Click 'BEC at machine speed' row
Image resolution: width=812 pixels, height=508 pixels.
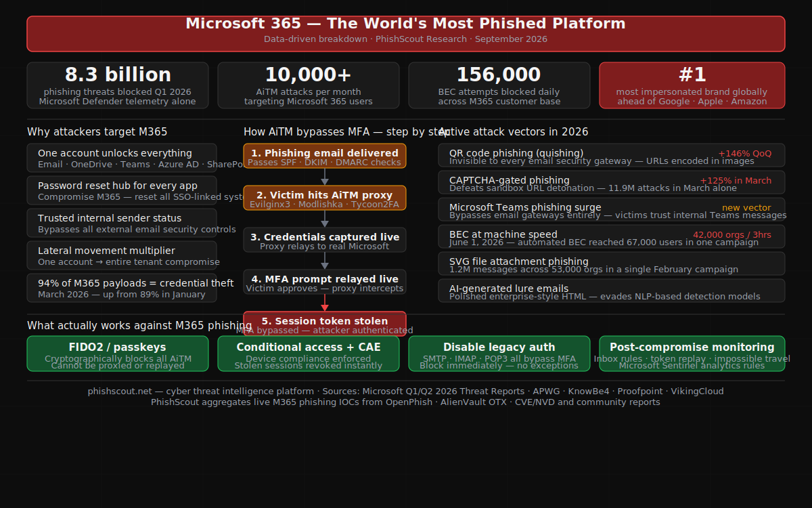pos(612,236)
